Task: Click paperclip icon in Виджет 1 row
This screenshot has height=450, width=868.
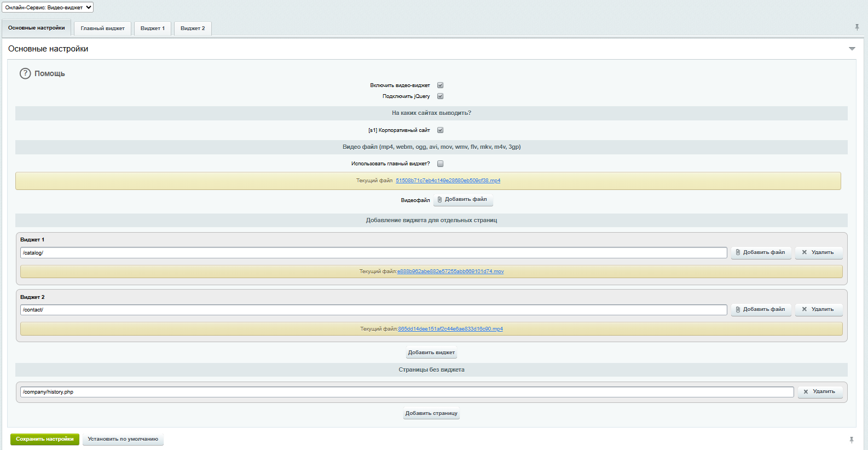Action: coord(738,252)
